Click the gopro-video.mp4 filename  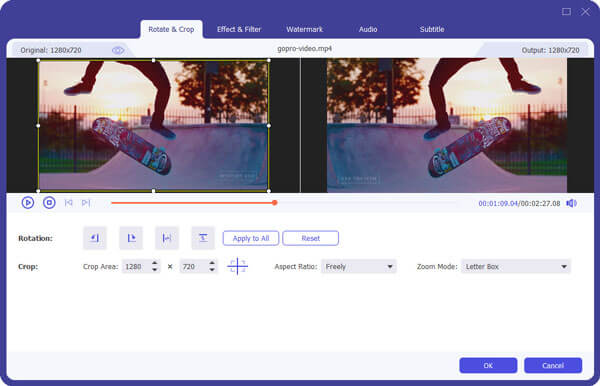click(304, 49)
